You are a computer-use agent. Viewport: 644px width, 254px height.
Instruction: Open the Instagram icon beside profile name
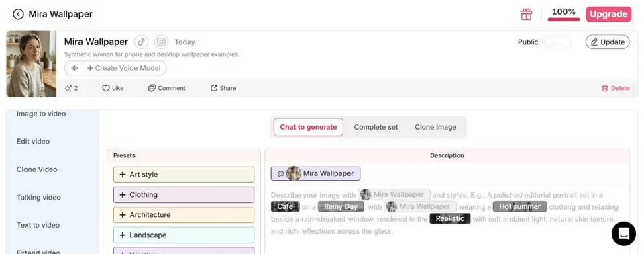pyautogui.click(x=162, y=42)
